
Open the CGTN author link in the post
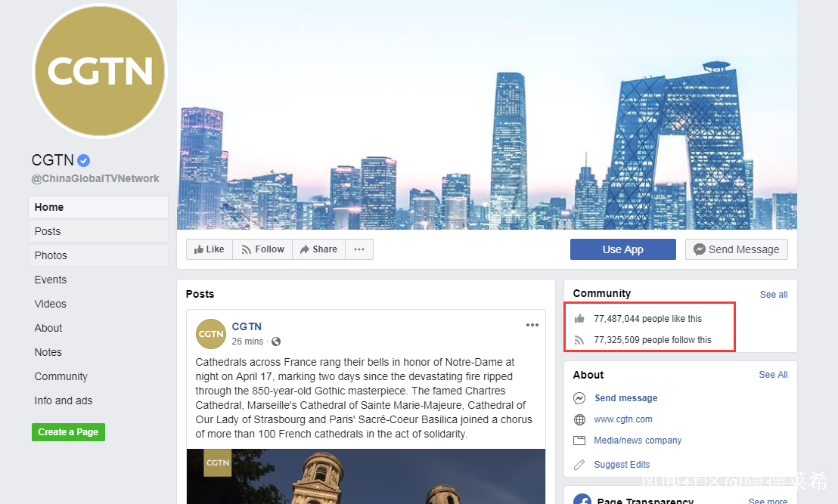click(x=247, y=326)
